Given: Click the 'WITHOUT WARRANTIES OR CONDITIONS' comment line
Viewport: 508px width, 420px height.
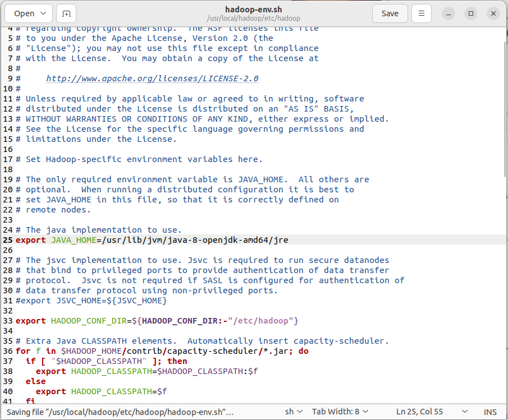Looking at the screenshot, I should pos(202,119).
